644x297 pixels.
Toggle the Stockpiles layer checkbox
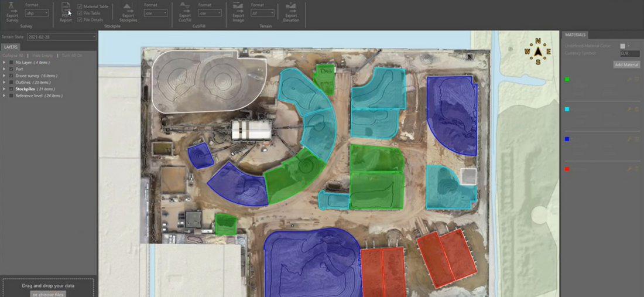12,88
